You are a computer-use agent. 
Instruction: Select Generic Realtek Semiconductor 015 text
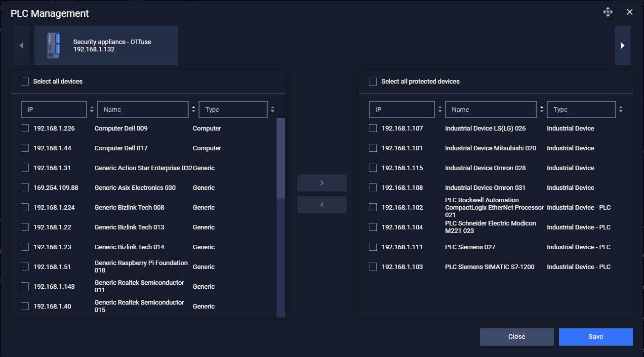click(x=139, y=306)
